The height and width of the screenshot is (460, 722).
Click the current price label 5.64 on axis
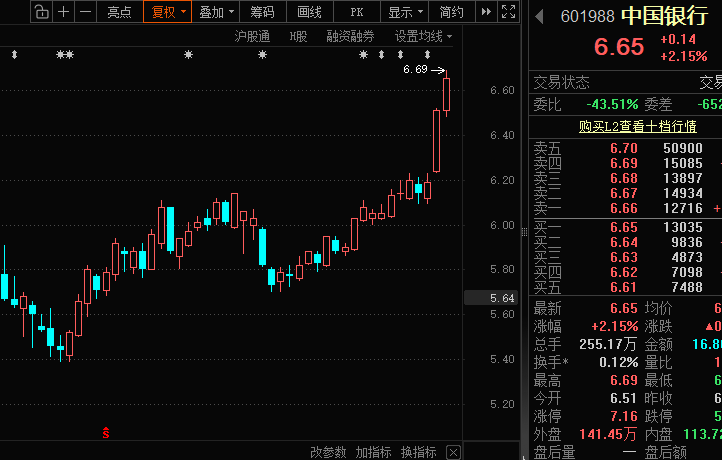coord(491,298)
